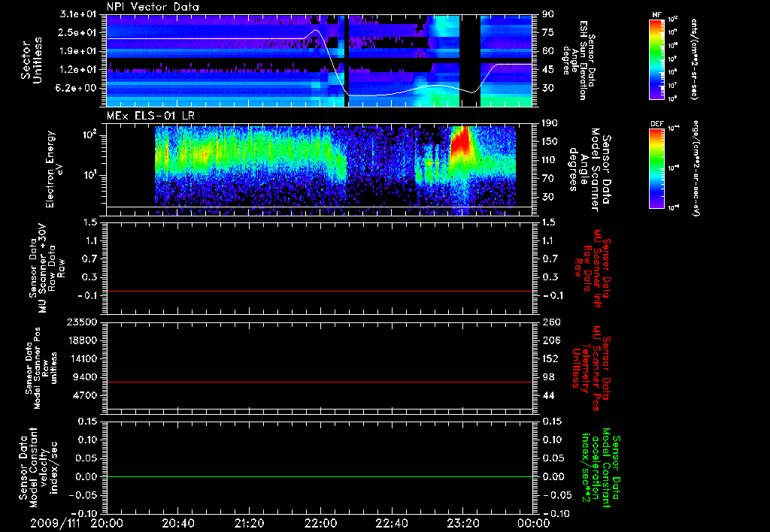Image resolution: width=770 pixels, height=532 pixels.
Task: Click the "21:20" time axis label
Action: 250,523
